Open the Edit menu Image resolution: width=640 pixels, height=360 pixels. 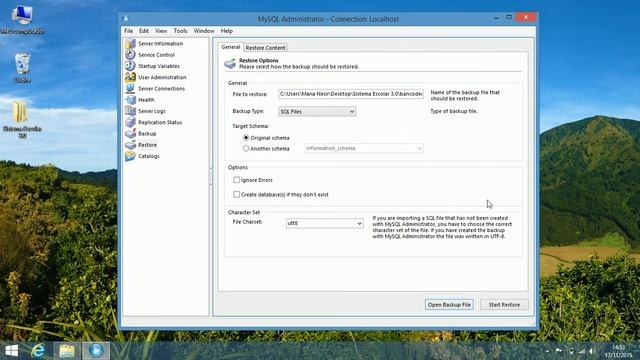pyautogui.click(x=144, y=31)
